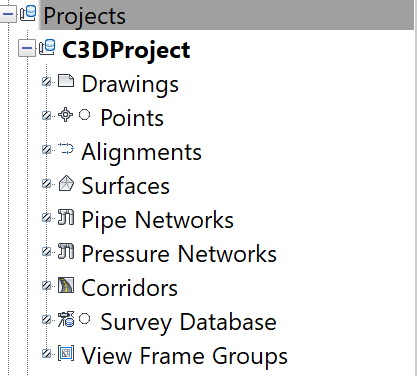Click the Survey Database instrument icon
The image size is (417, 376).
[x=66, y=319]
